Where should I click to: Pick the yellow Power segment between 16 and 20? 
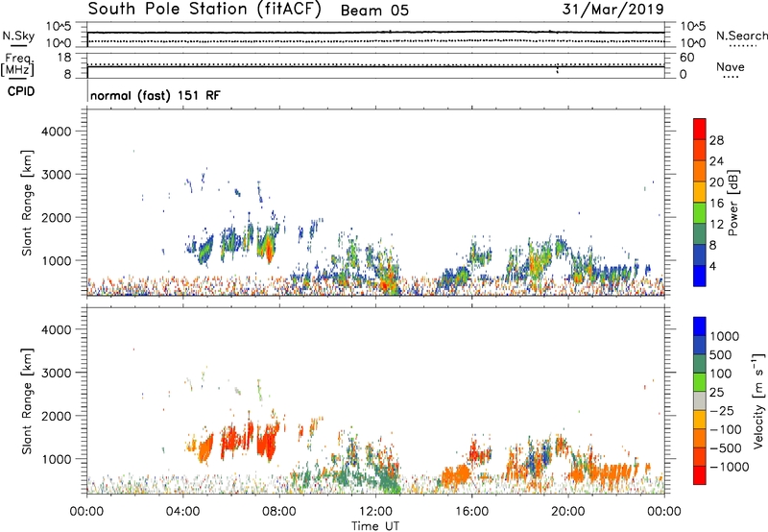pos(700,192)
